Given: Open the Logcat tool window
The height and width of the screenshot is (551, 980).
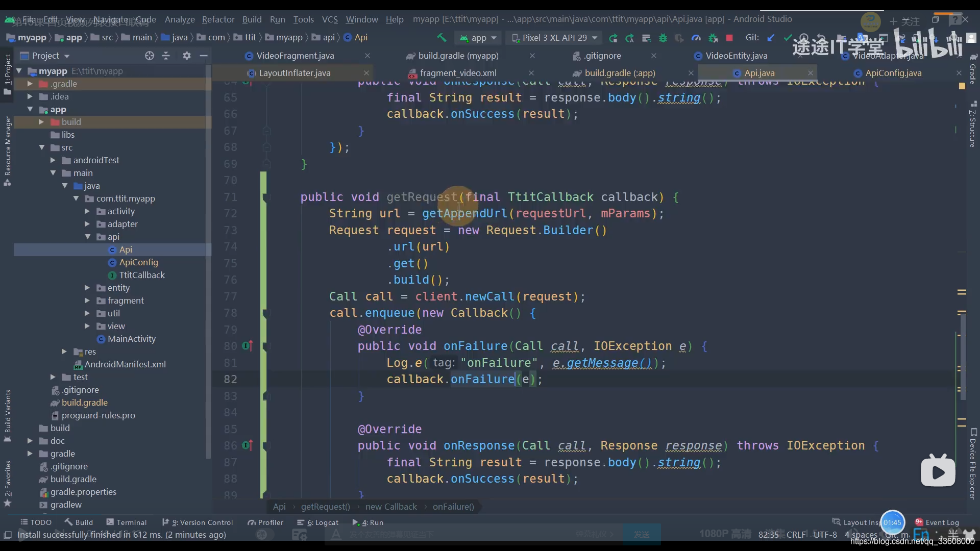Looking at the screenshot, I should click(317, 522).
